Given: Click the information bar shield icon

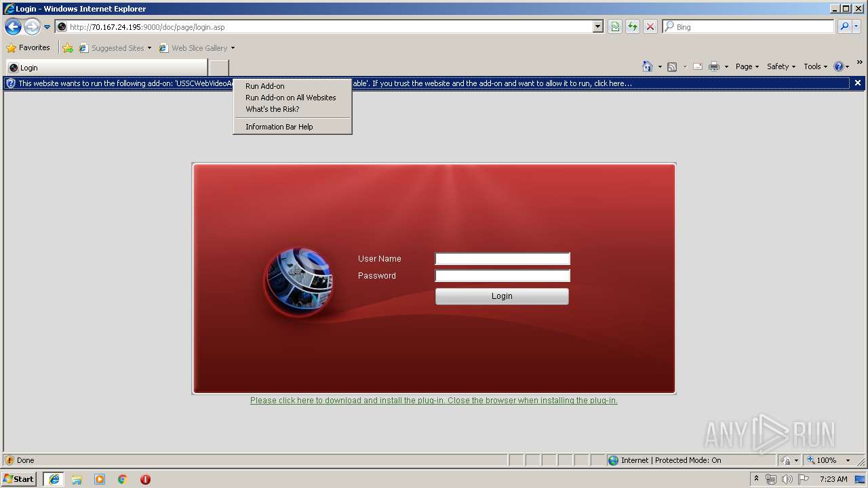Looking at the screenshot, I should [11, 83].
